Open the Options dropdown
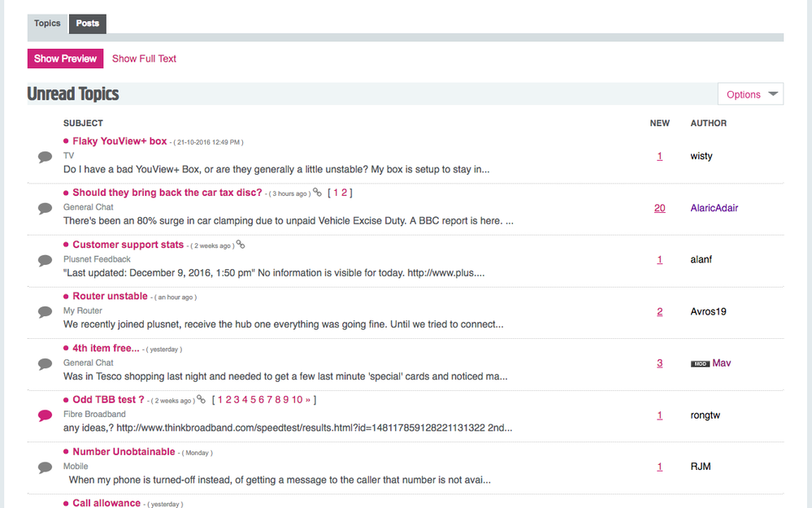The width and height of the screenshot is (812, 508). 749,93
